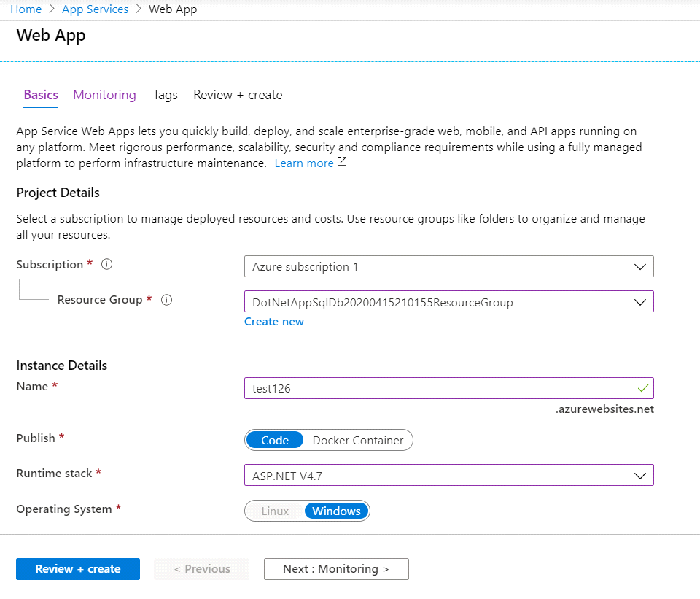
Task: Click external link icon beside Learn more
Action: tap(342, 163)
